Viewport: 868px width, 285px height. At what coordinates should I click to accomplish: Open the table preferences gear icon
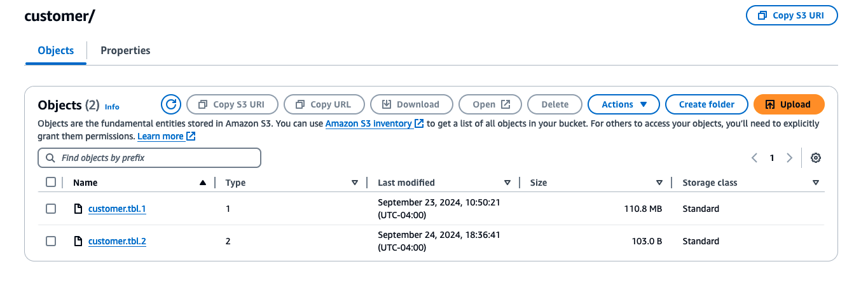(x=816, y=158)
